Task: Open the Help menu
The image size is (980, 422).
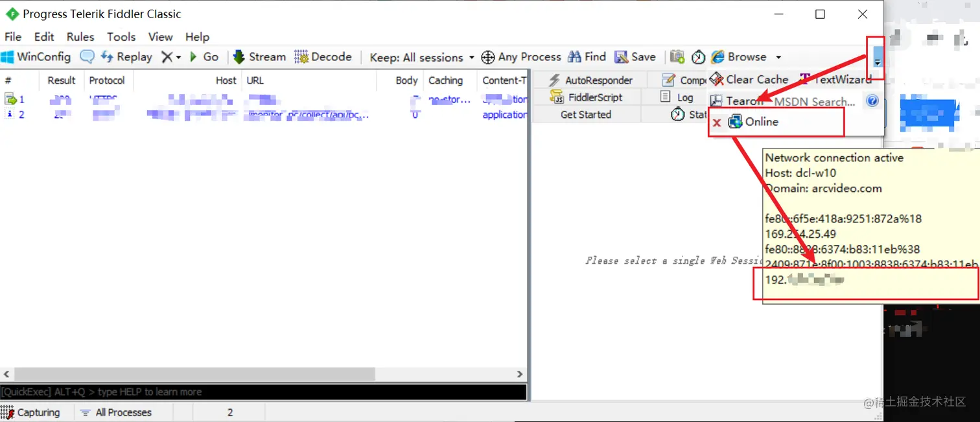Action: (x=197, y=37)
